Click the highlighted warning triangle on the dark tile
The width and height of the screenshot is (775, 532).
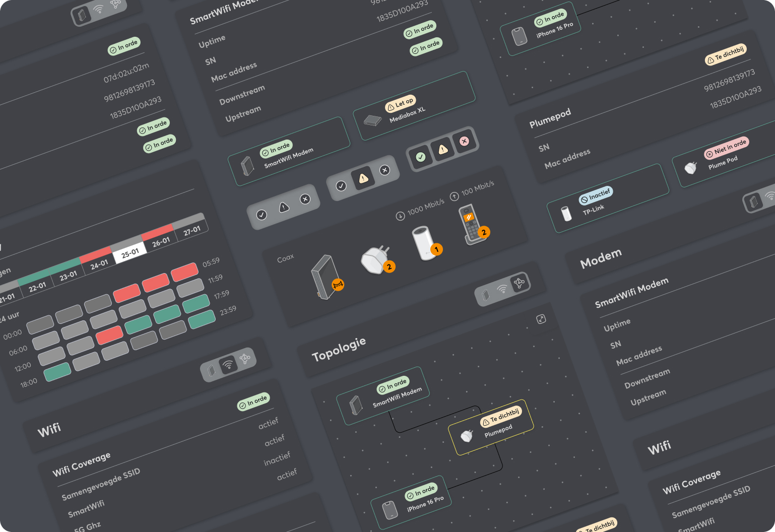click(363, 178)
